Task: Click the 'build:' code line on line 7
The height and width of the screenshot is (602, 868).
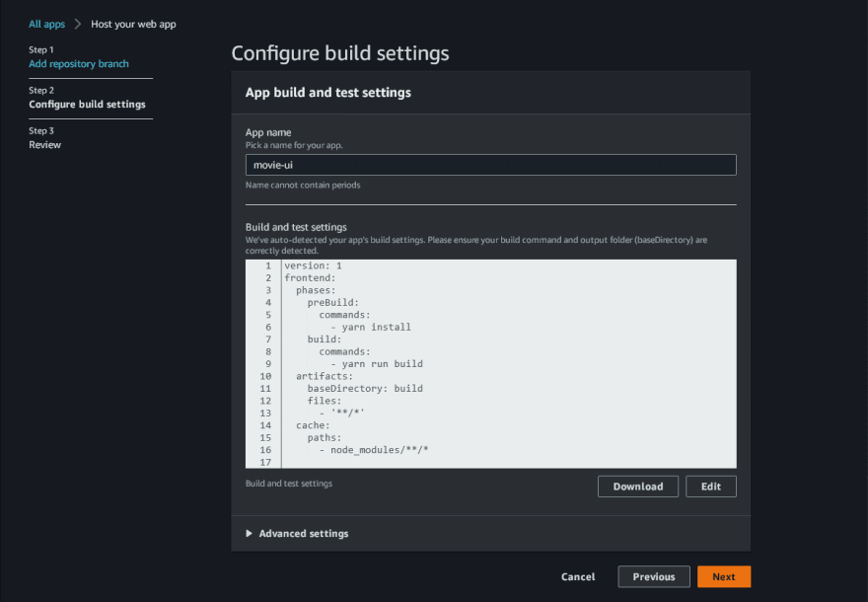Action: pos(325,339)
